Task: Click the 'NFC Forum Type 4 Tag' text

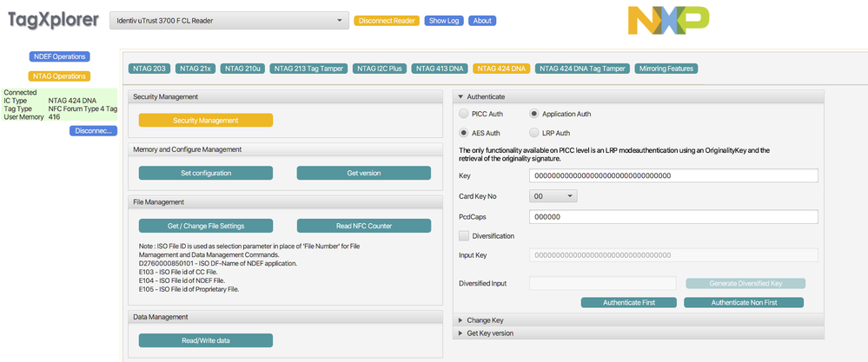Action: click(83, 109)
